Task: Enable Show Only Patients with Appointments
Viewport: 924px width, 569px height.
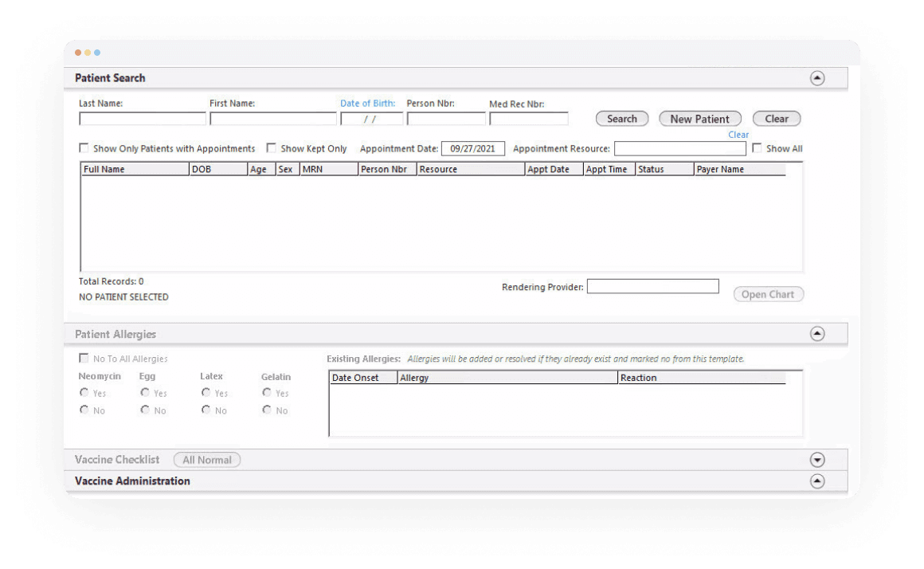Action: 84,147
